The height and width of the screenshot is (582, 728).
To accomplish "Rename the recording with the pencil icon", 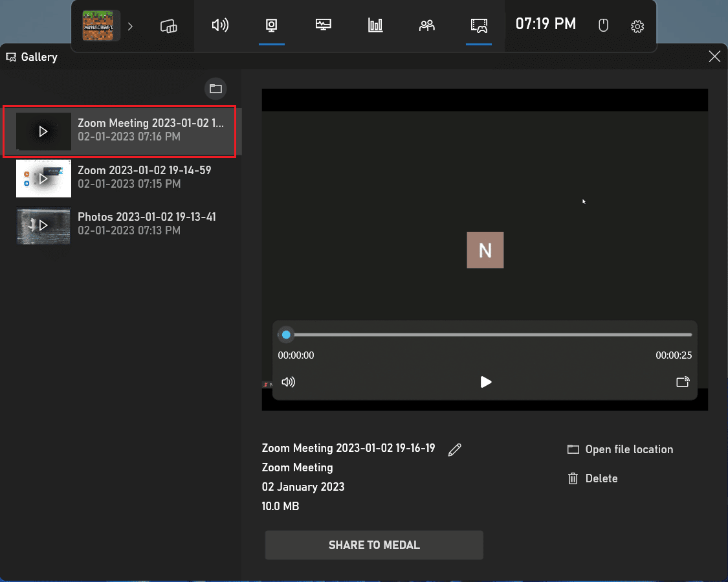I will pos(455,450).
